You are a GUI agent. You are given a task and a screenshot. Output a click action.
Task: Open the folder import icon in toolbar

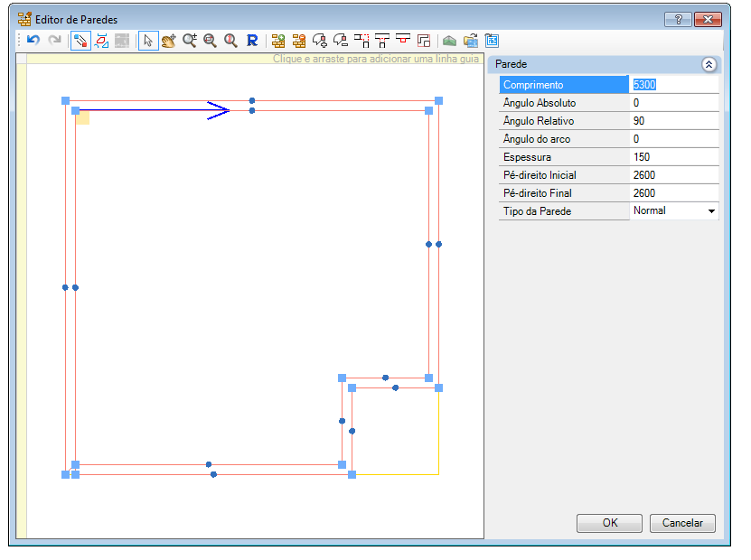coord(471,41)
